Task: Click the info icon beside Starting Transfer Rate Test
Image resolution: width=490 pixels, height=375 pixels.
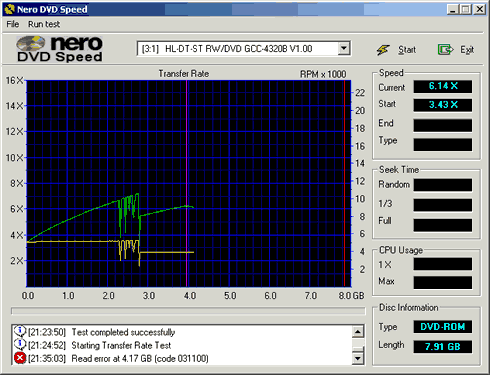Action: pos(20,345)
